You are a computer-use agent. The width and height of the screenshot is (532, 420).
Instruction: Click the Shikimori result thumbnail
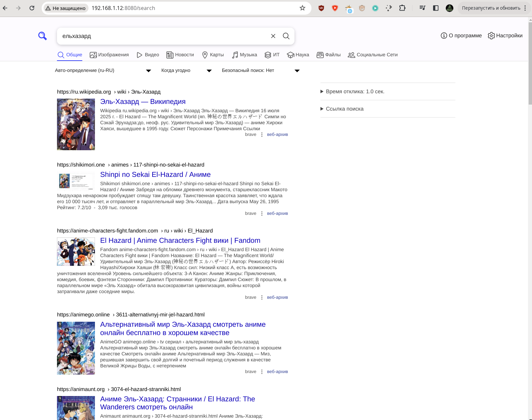76,181
